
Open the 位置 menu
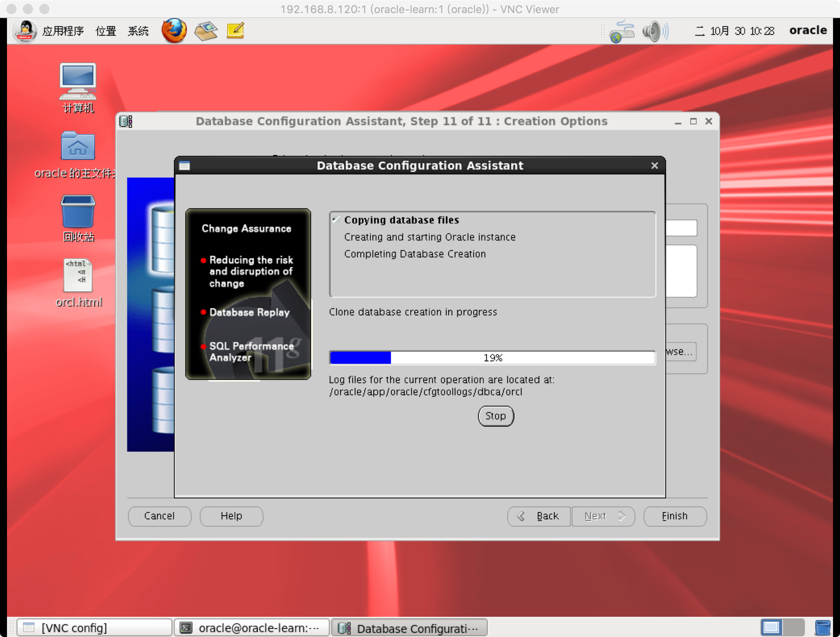click(106, 31)
